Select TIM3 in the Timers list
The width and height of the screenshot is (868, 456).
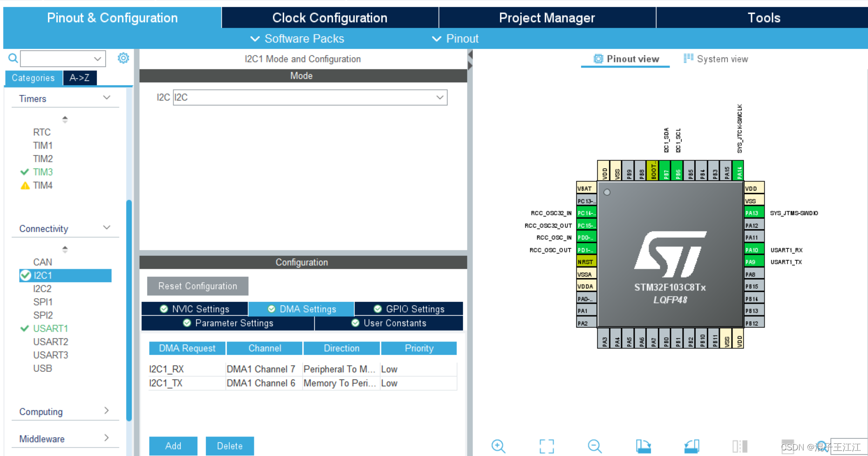43,172
